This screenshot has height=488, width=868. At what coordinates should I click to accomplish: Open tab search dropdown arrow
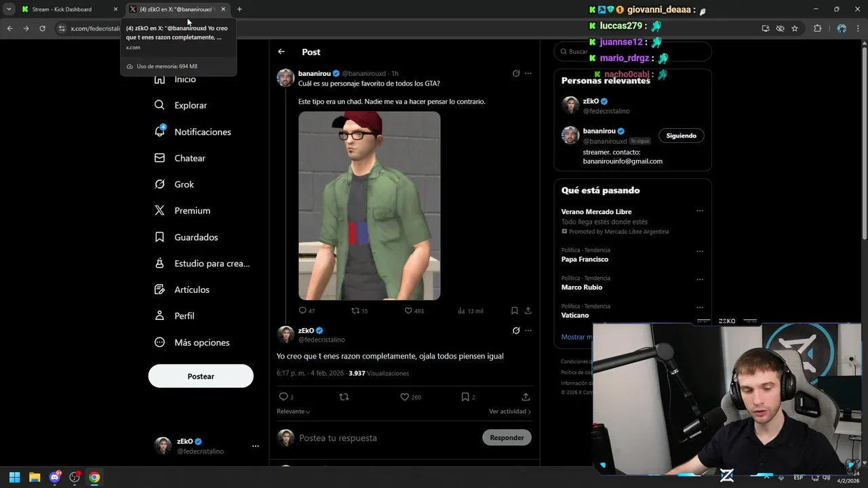pos(9,9)
